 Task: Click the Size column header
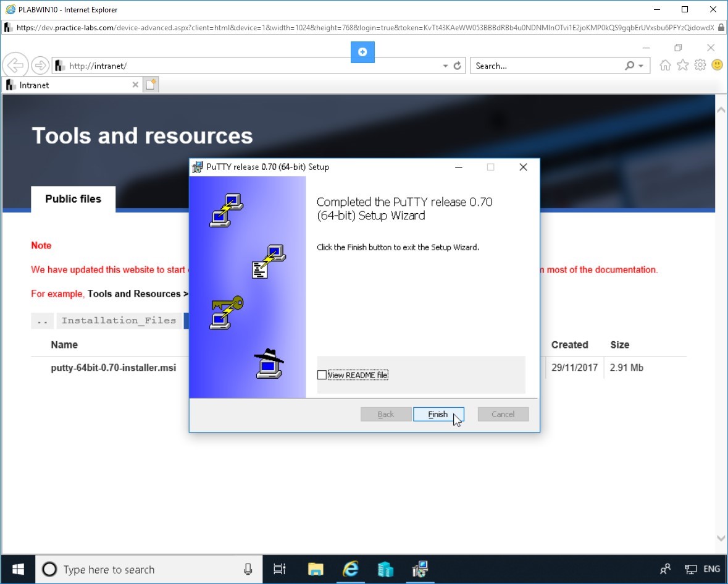pos(620,345)
